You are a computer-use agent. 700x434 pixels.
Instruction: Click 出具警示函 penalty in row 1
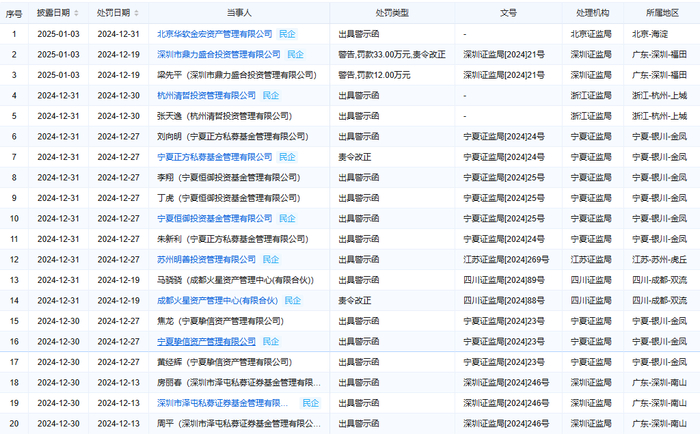click(x=359, y=34)
